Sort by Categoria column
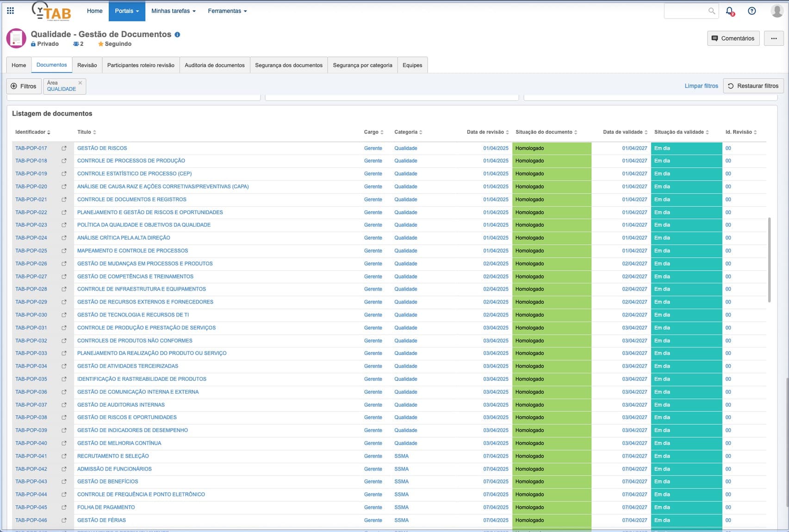This screenshot has width=789, height=532. coord(408,132)
